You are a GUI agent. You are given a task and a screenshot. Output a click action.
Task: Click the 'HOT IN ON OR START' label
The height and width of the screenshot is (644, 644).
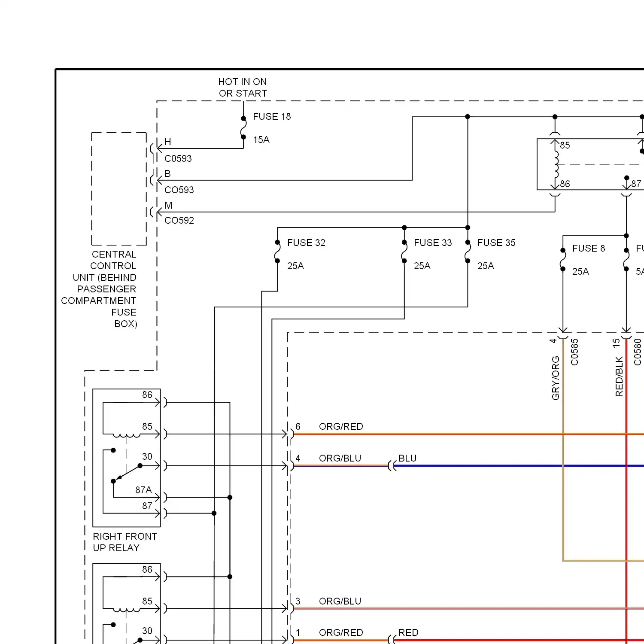(243, 88)
